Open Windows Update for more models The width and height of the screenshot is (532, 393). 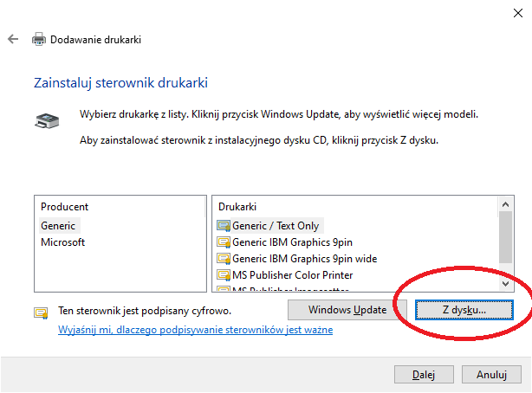pyautogui.click(x=347, y=310)
